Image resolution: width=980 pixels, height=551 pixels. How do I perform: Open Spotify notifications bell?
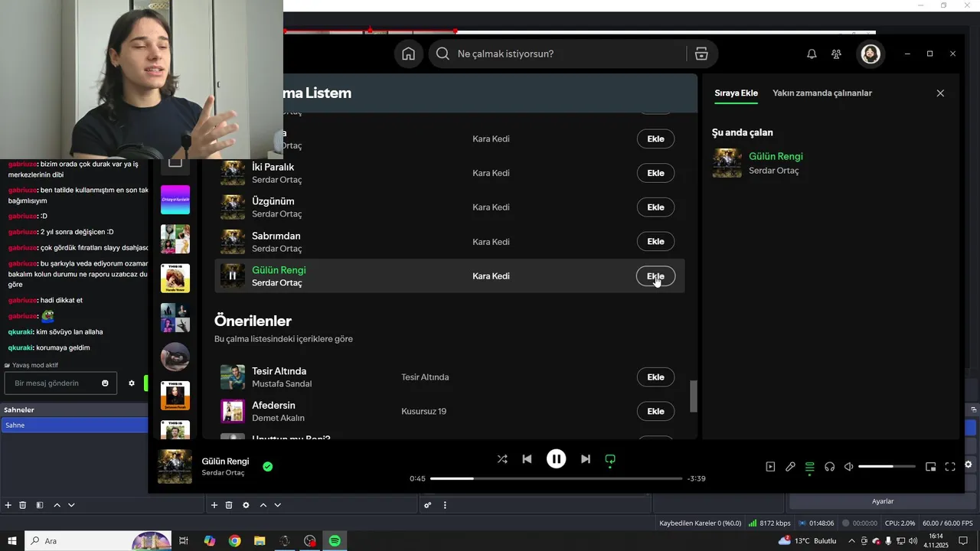click(812, 54)
